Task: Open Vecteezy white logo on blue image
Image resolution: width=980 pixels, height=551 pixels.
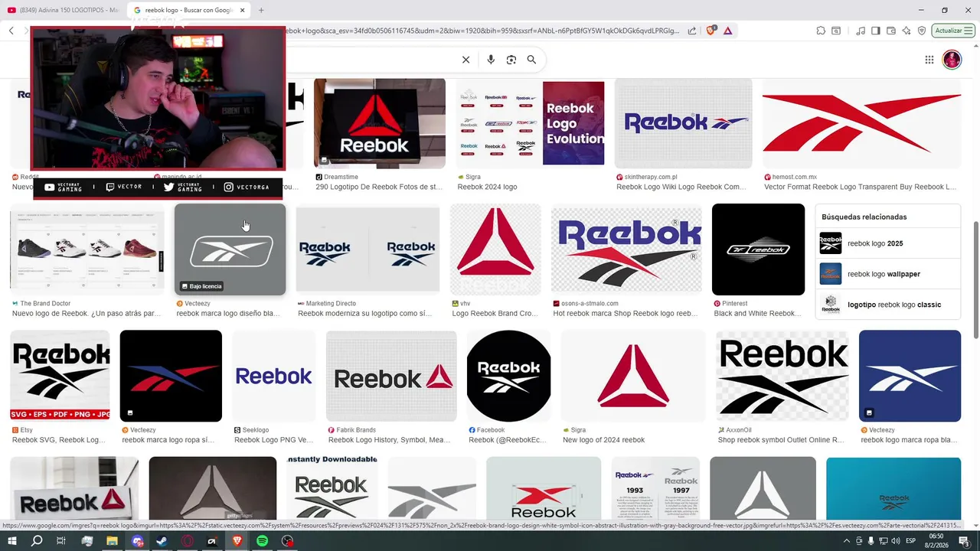Action: (x=910, y=376)
